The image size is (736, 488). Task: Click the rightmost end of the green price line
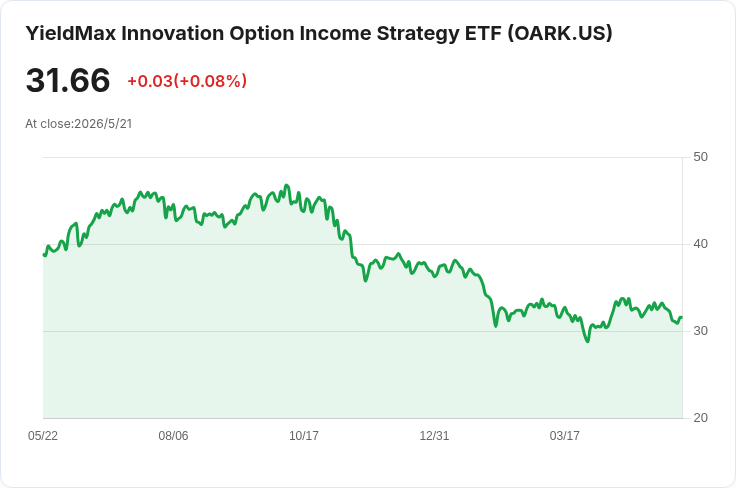pos(682,318)
